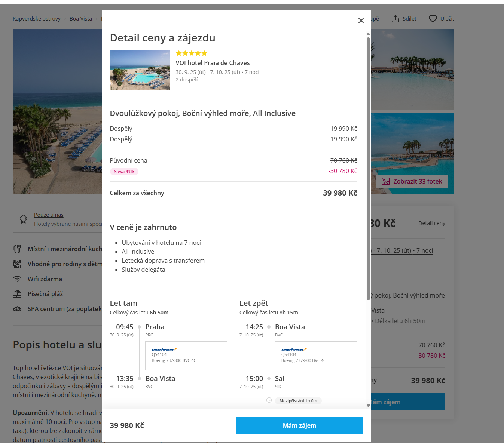This screenshot has height=443, width=504.
Task: Open the Kapverdské ostrovy breadcrumb
Action: coord(37,19)
